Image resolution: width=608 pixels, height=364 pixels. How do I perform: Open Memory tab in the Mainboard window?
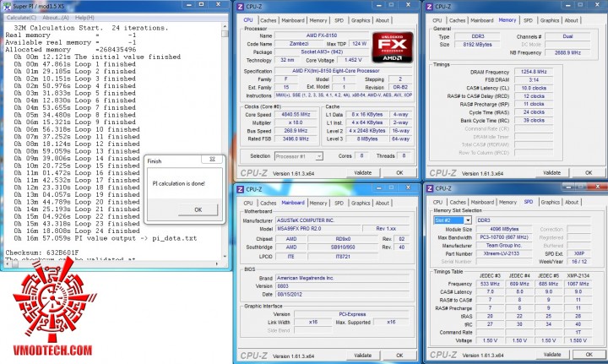(318, 203)
